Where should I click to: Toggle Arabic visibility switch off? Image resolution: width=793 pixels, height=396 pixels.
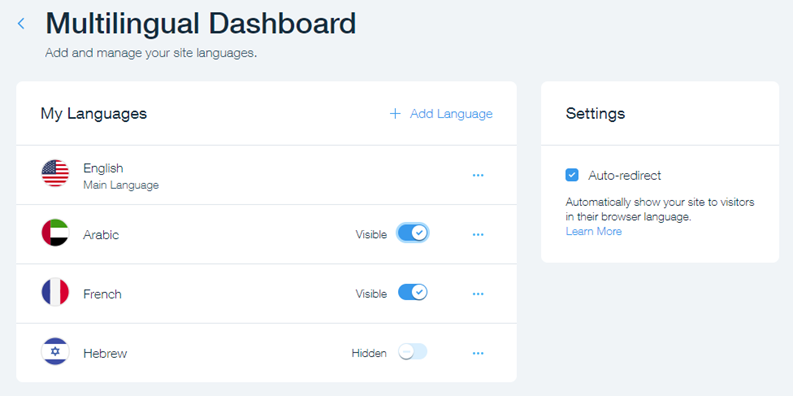coord(413,233)
